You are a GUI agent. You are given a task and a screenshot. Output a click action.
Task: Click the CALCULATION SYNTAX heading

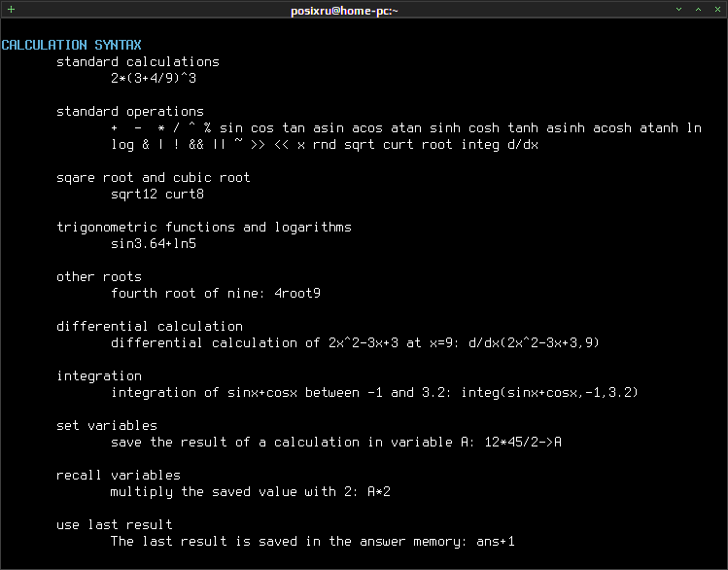click(71, 45)
